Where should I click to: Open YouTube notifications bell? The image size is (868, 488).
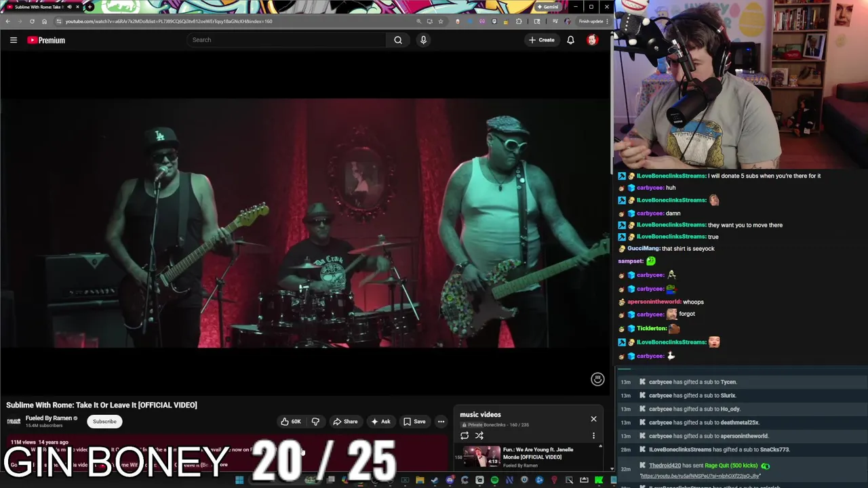point(570,40)
